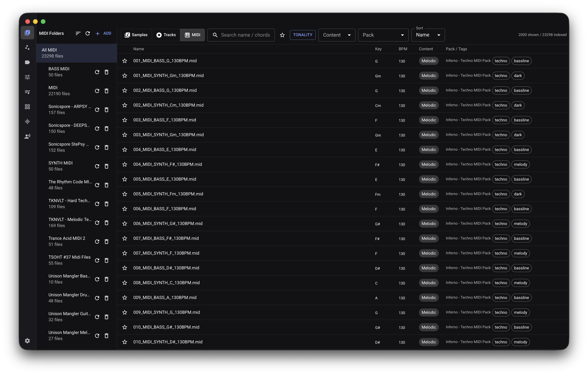Click the Key column header
This screenshot has height=375, width=588.
[x=378, y=49]
